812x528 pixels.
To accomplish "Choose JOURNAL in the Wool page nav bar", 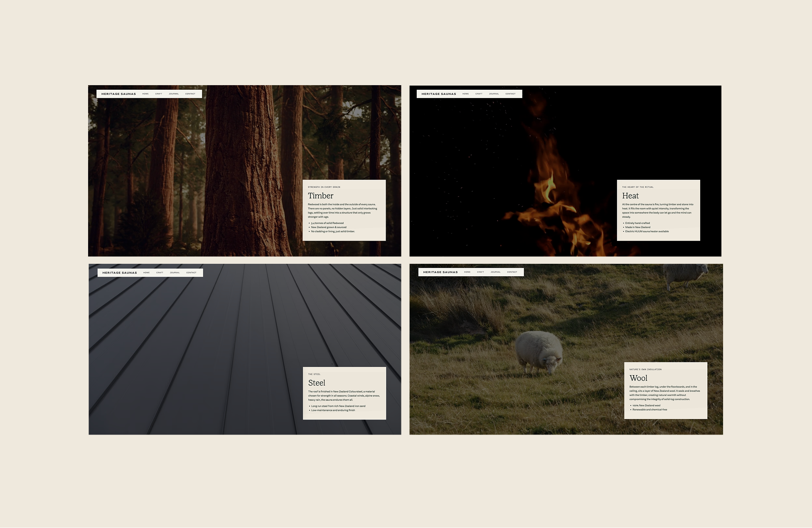I will point(495,272).
